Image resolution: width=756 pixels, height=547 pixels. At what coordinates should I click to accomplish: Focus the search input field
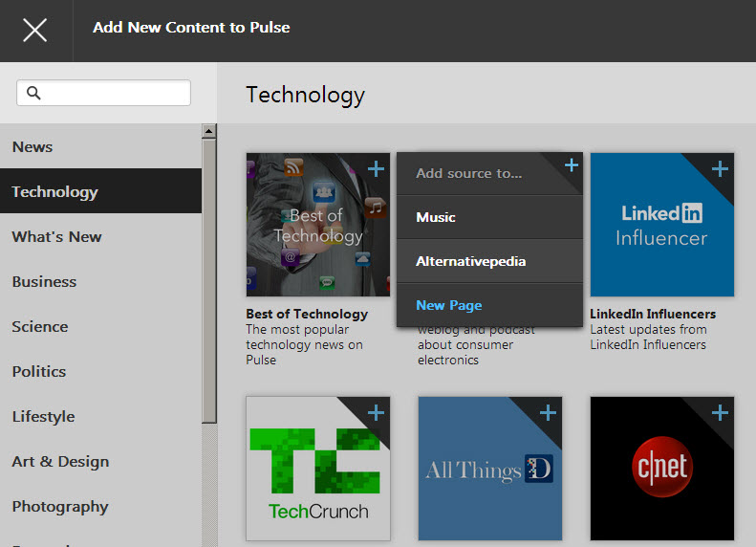point(103,93)
